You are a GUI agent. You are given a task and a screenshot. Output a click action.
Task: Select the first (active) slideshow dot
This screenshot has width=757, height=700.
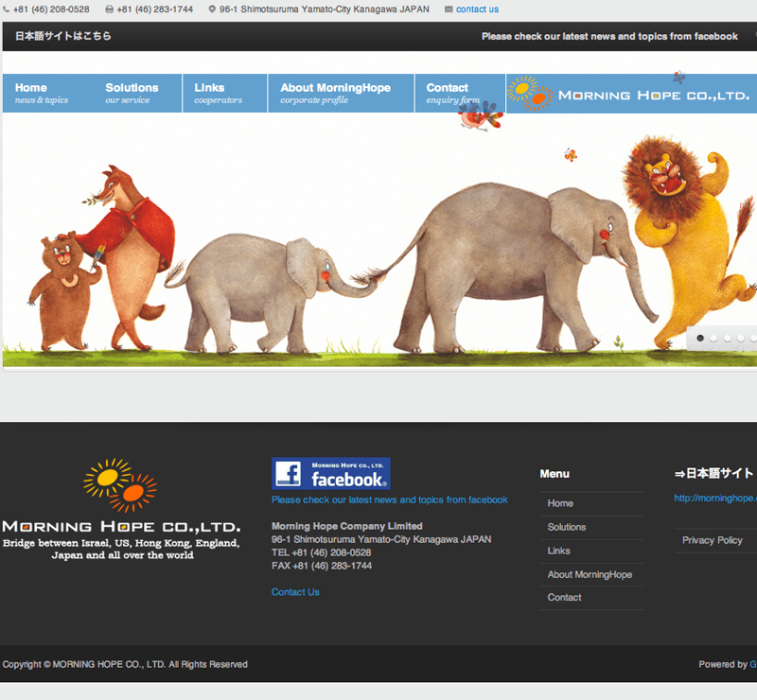pyautogui.click(x=700, y=339)
